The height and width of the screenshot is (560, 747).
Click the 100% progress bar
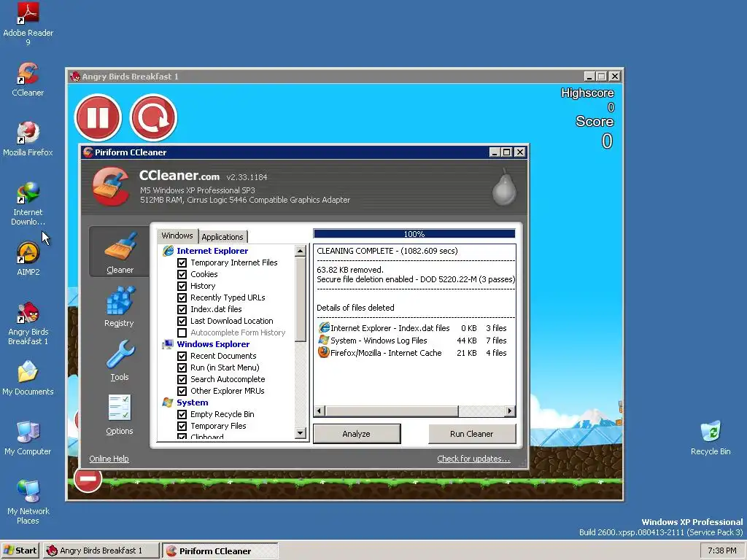tap(414, 234)
